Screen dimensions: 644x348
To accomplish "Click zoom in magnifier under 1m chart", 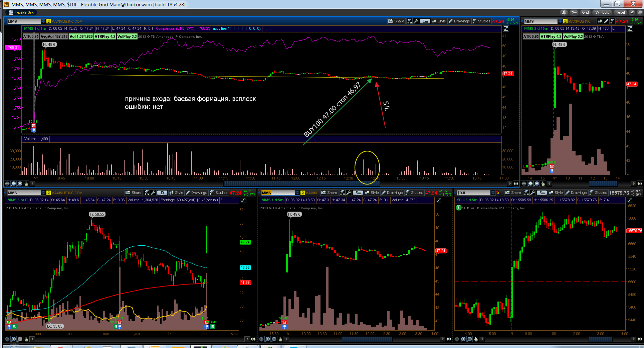I will point(13,184).
